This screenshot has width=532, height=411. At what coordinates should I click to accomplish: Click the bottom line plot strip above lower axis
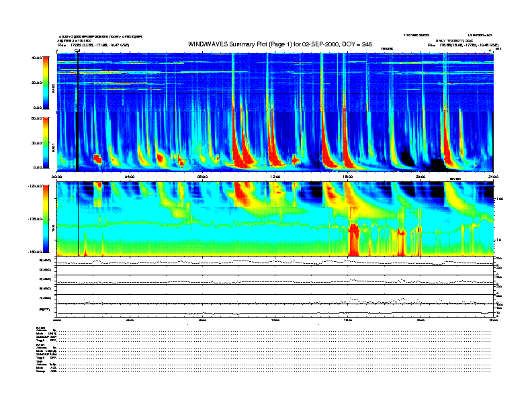pyautogui.click(x=275, y=310)
